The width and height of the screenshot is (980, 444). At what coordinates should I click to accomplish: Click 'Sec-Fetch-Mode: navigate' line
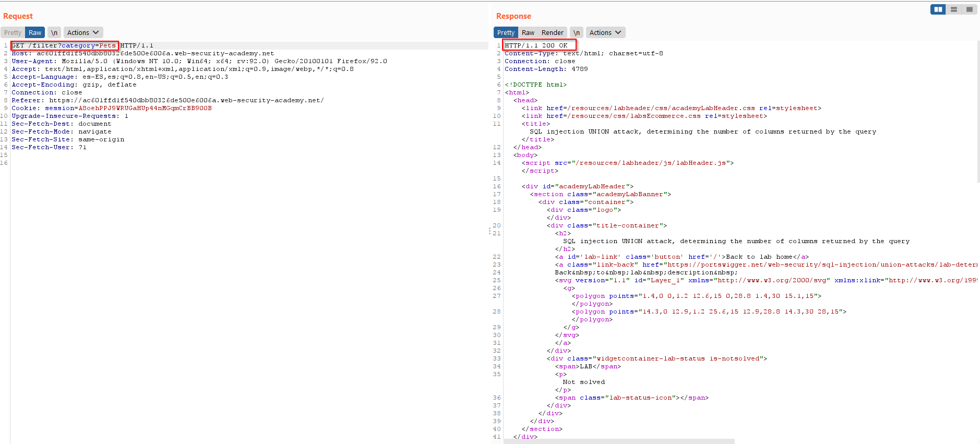[x=62, y=131]
